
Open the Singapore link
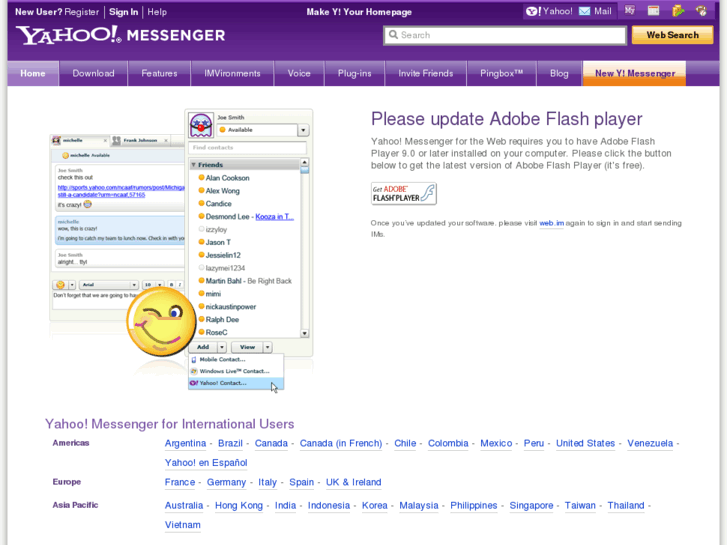tap(531, 506)
